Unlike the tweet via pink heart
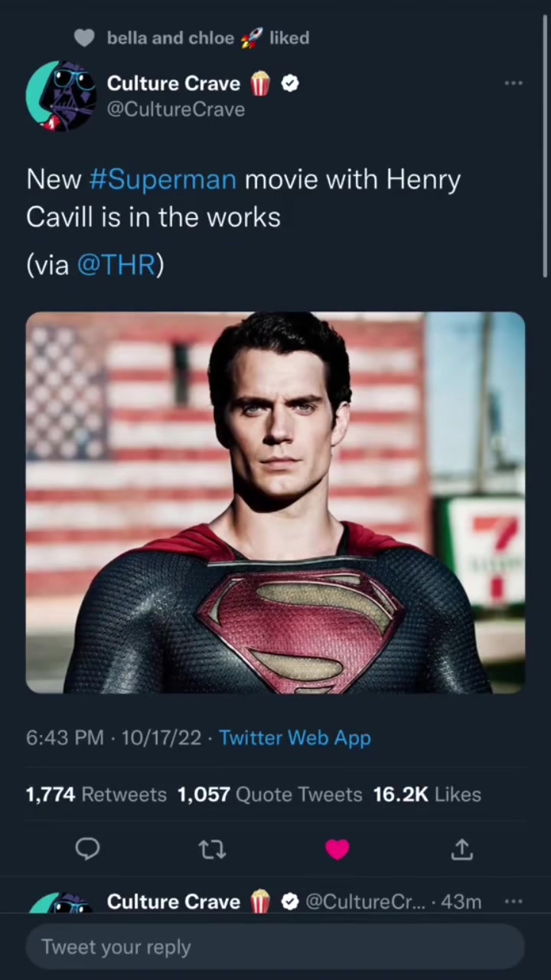Image resolution: width=551 pixels, height=980 pixels. (x=337, y=849)
